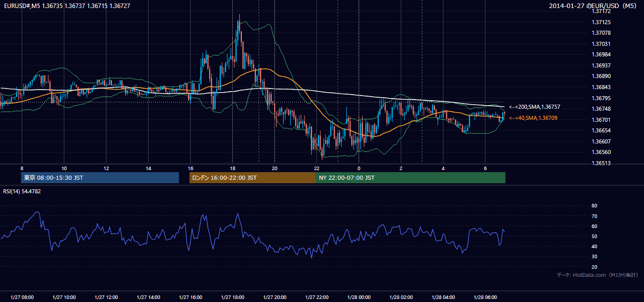The width and height of the screenshot is (644, 302).
Task: Click the 1/27 10:00 date label
Action: coord(64,297)
